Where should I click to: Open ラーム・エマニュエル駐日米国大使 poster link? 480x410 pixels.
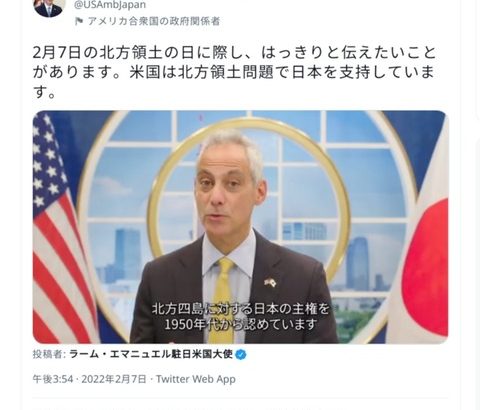(x=151, y=354)
